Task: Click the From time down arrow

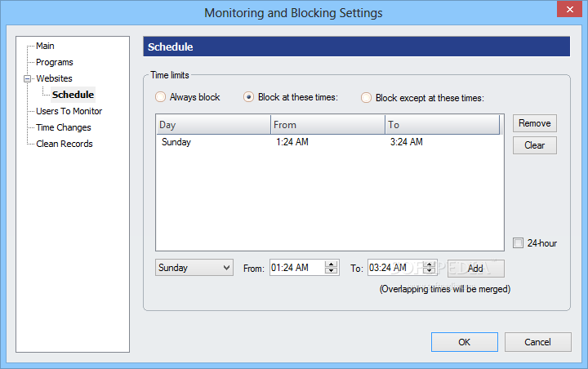Action: pos(331,270)
